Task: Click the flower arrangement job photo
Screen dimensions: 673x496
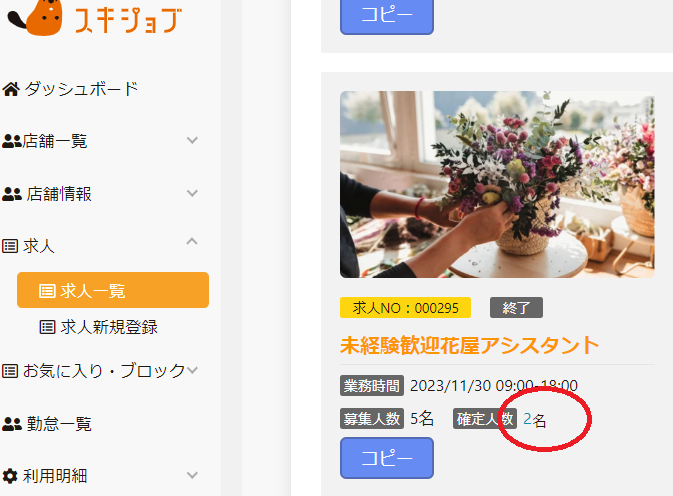Action: tap(497, 184)
